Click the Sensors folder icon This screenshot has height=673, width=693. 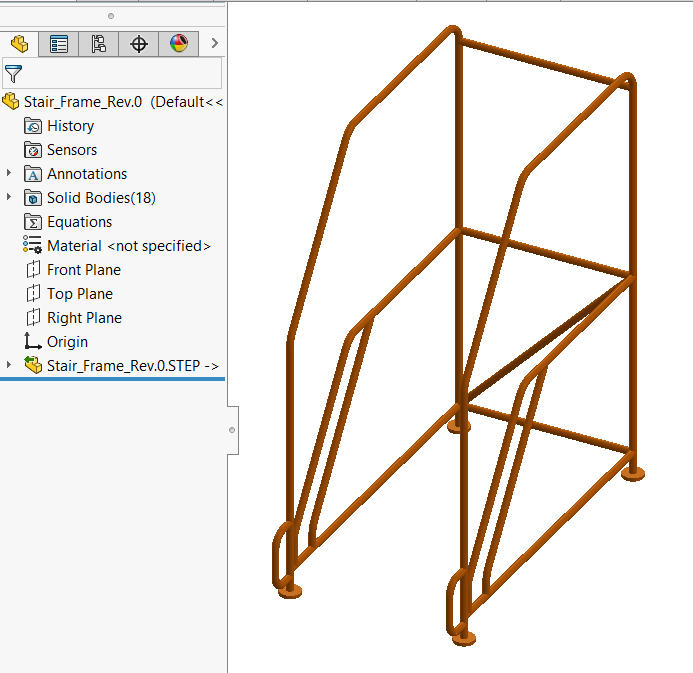(x=33, y=150)
